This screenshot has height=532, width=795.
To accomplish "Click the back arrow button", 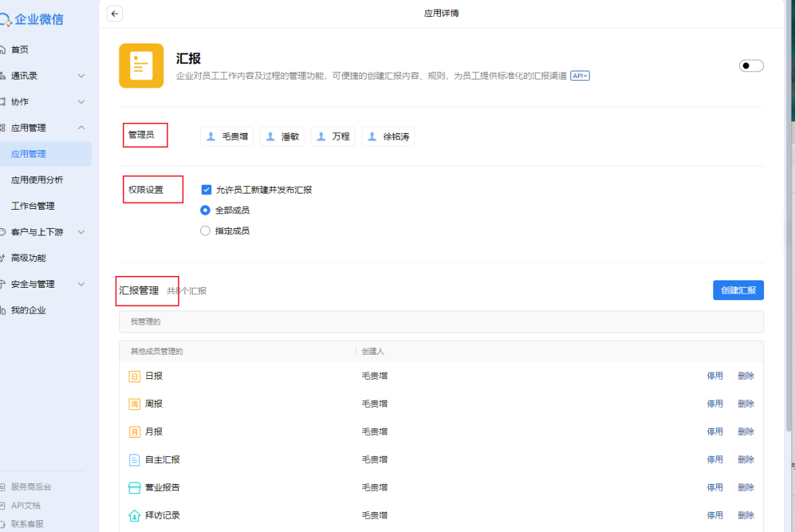I will 115,13.
